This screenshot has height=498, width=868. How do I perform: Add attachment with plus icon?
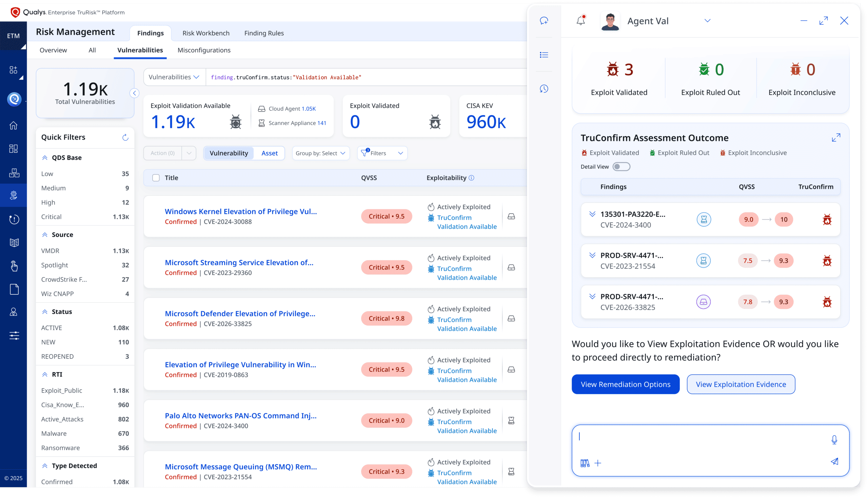[x=598, y=463]
